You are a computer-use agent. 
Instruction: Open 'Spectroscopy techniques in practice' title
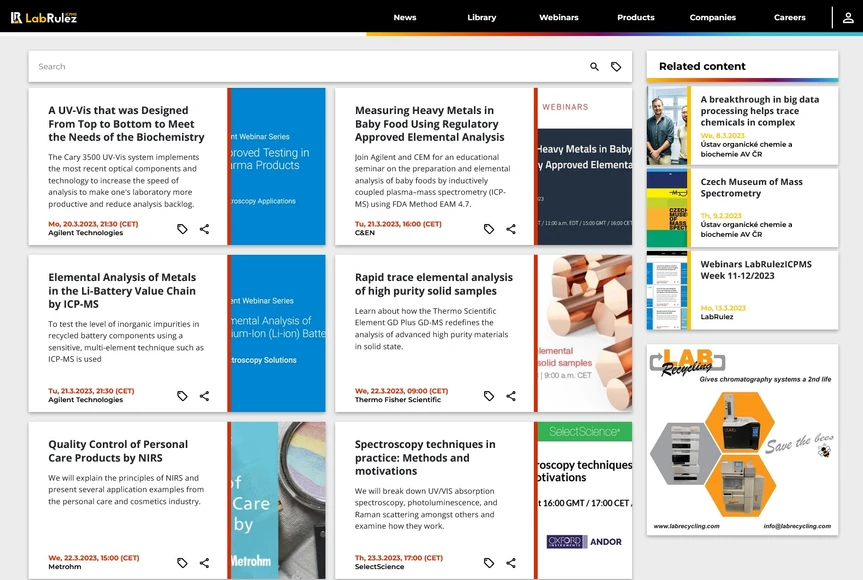pyautogui.click(x=425, y=457)
